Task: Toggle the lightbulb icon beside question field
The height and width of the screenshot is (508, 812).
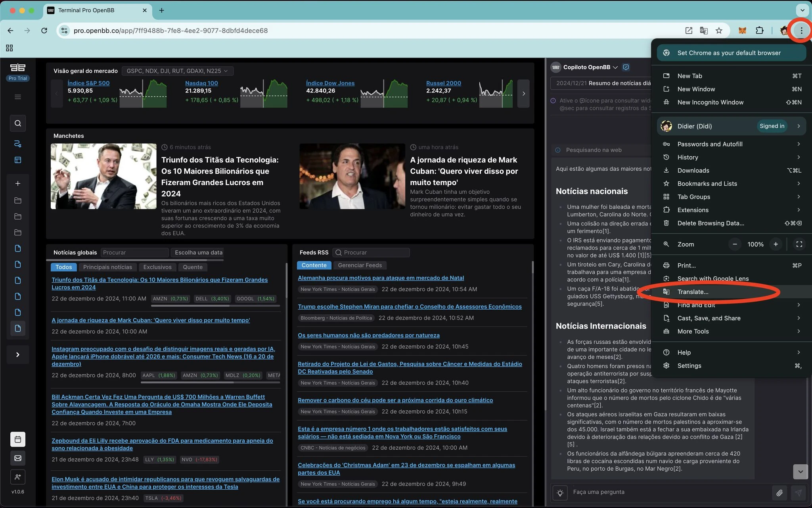Action: pos(560,493)
